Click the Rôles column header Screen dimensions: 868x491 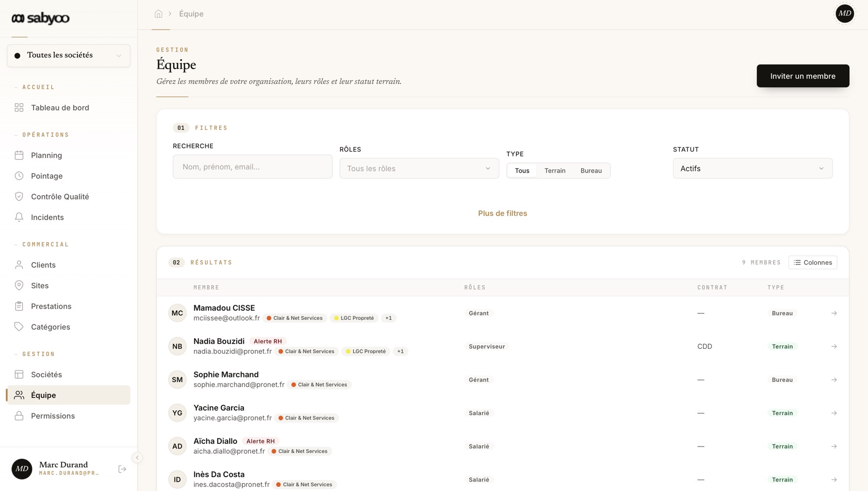(475, 287)
